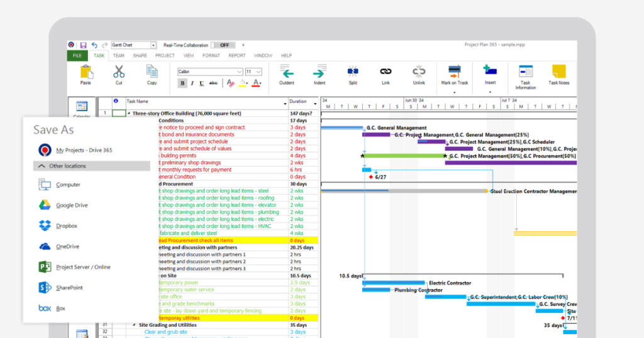Click the Split task icon
Screen dimensions: 644x338
pyautogui.click(x=353, y=72)
